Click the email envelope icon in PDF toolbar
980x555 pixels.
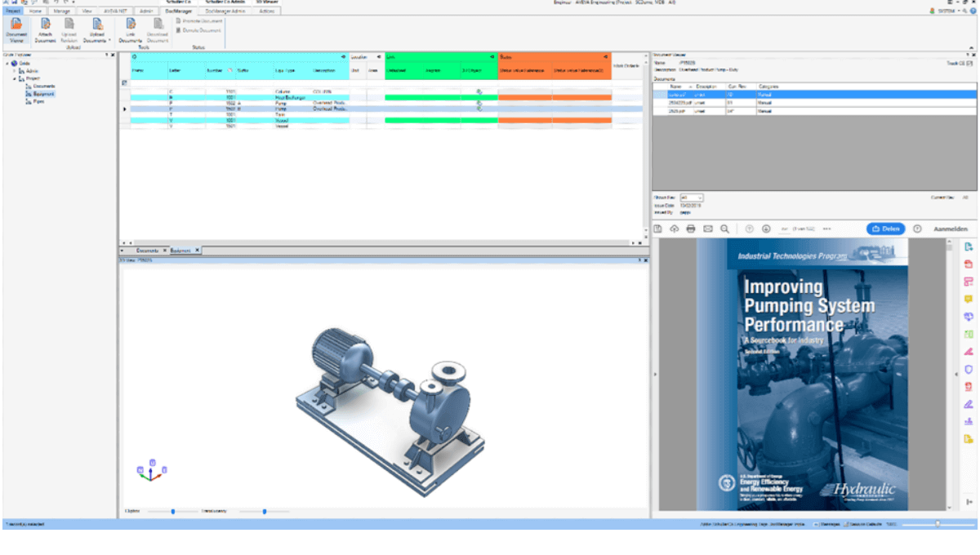(x=708, y=229)
